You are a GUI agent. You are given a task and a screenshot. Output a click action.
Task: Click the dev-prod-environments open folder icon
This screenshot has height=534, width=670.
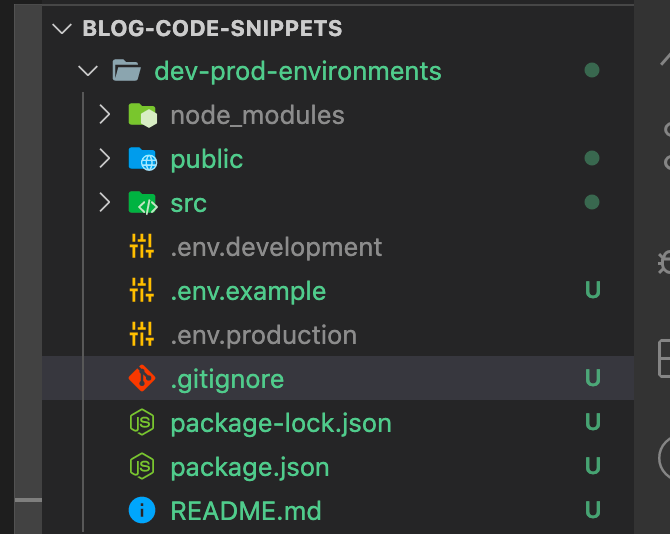(126, 70)
